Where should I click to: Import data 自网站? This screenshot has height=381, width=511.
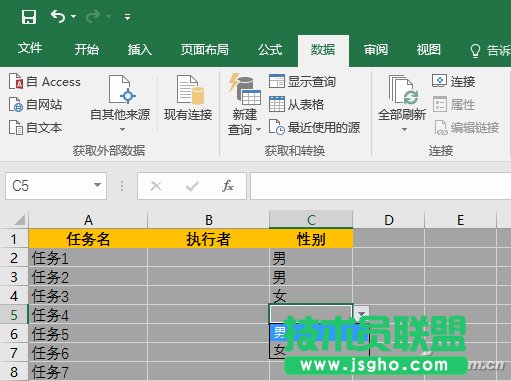click(35, 105)
